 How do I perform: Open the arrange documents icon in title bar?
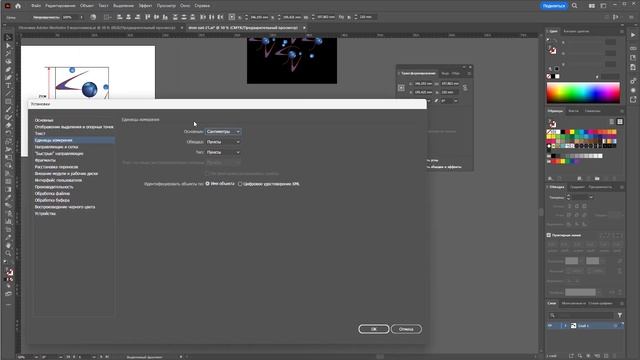[591, 6]
